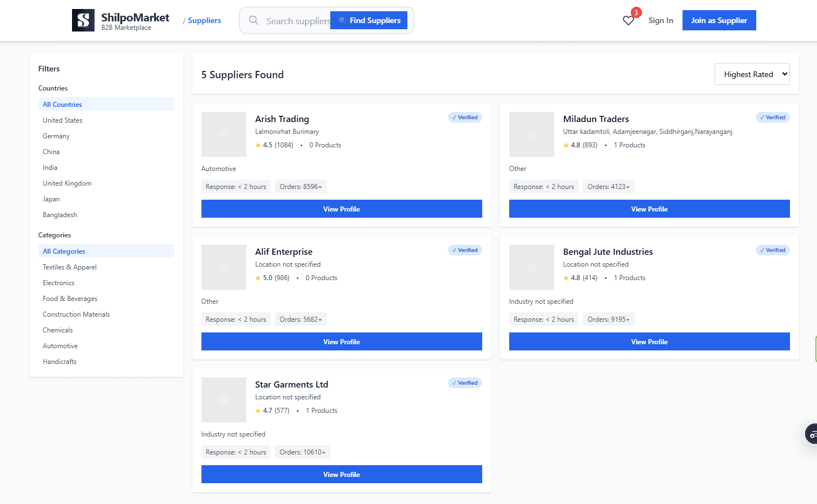Click the Alif Enterprise supplier name
Screen dimensions: 817x504
pyautogui.click(x=284, y=251)
